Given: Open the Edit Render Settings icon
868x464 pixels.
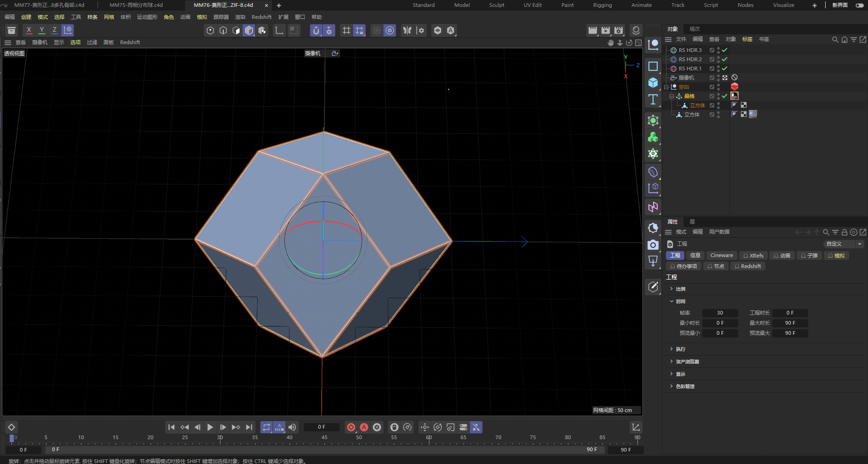Looking at the screenshot, I should pos(619,30).
